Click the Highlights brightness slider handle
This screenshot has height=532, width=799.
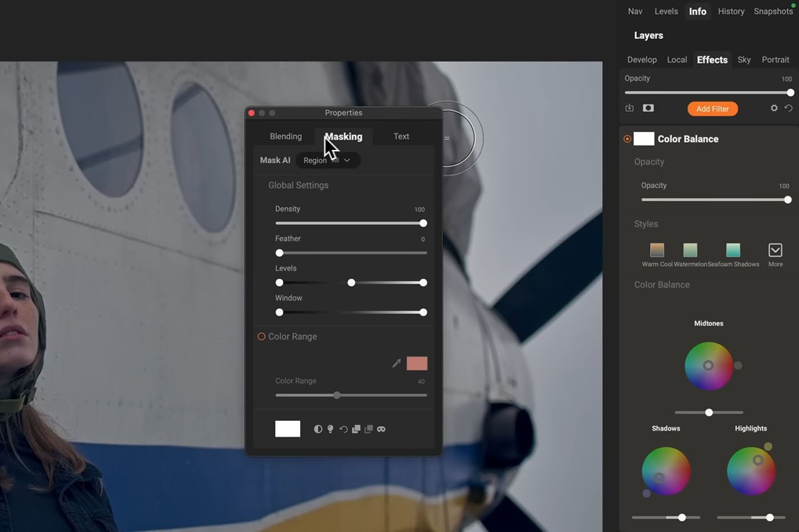(x=770, y=517)
